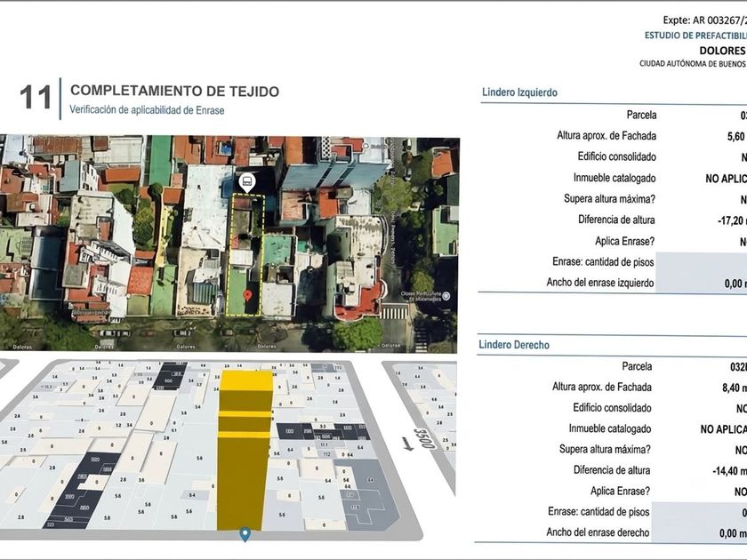Click the -17,20 m height difference value
This screenshot has height=560, width=747.
732,220
